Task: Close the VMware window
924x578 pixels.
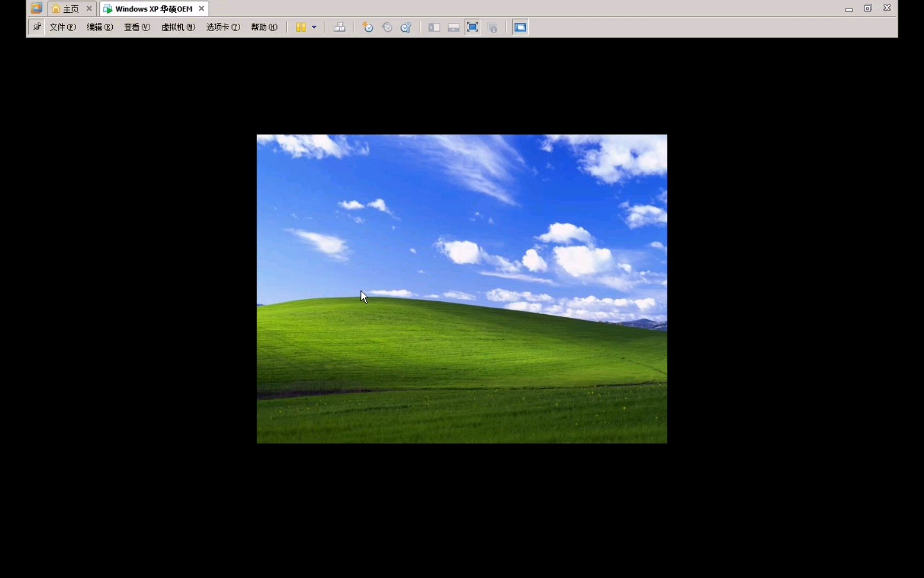Action: (887, 8)
